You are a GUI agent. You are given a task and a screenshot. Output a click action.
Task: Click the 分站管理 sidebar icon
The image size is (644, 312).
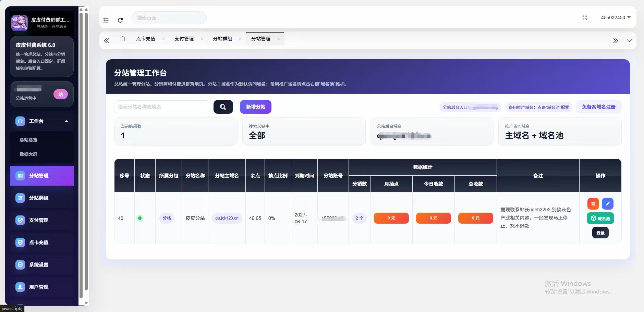(x=20, y=176)
